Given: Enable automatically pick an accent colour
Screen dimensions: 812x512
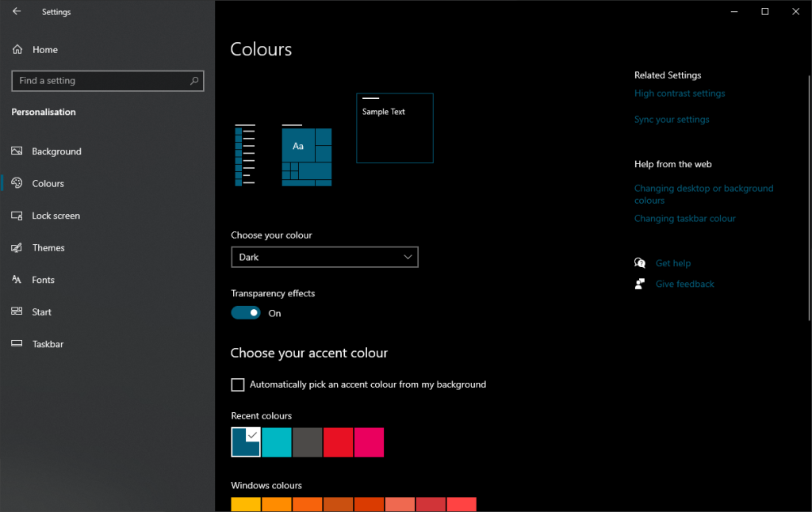Looking at the screenshot, I should [x=237, y=384].
